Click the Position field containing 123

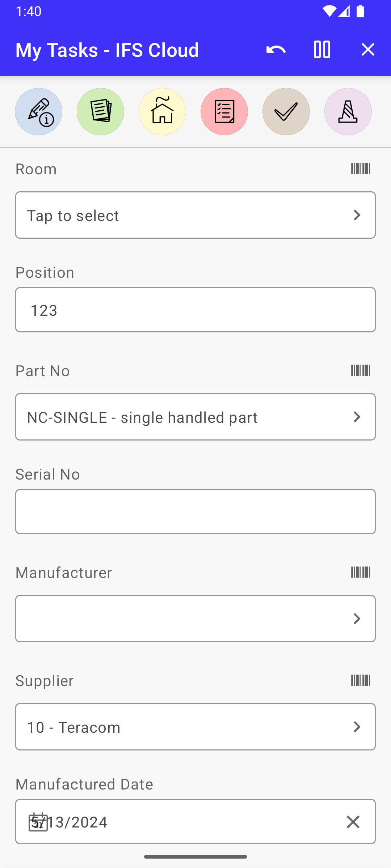tap(195, 310)
